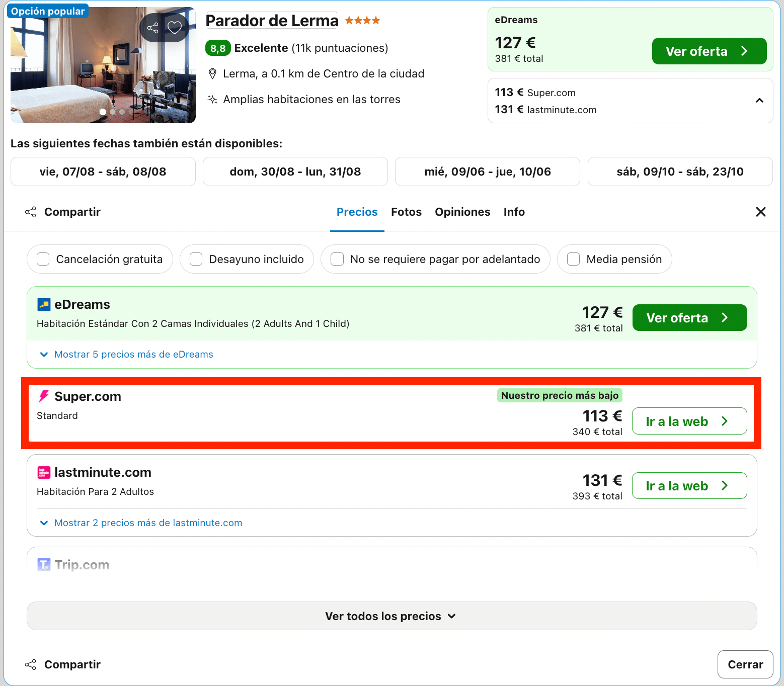Close the details panel with the X
This screenshot has width=784, height=686.
click(x=761, y=212)
